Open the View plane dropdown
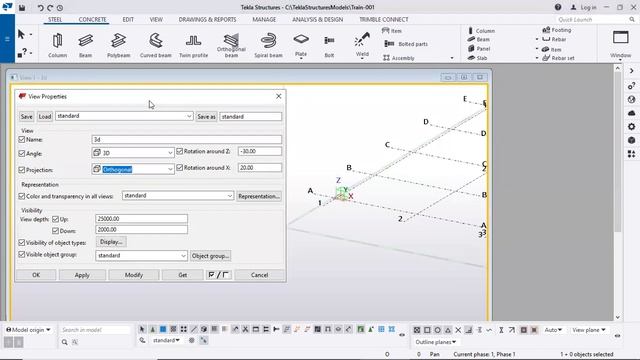The width and height of the screenshot is (640, 360). [589, 330]
